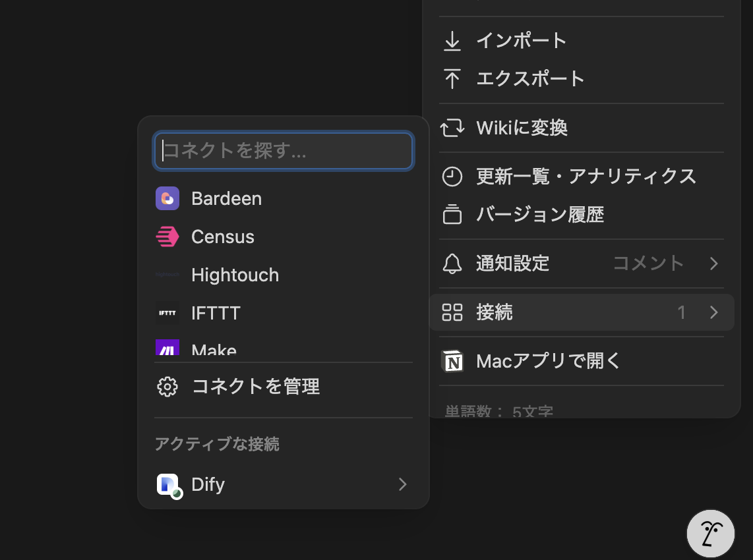Click the Hightouch logo icon

point(167,275)
